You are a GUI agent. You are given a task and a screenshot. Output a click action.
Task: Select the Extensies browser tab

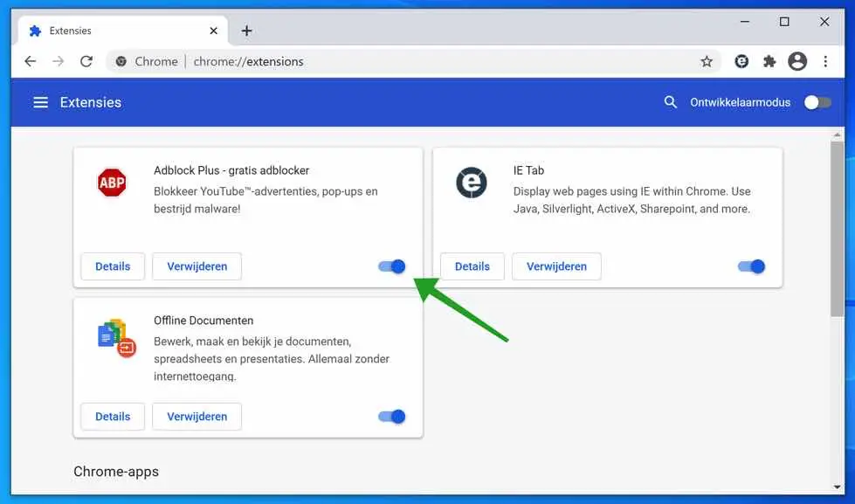(x=121, y=31)
